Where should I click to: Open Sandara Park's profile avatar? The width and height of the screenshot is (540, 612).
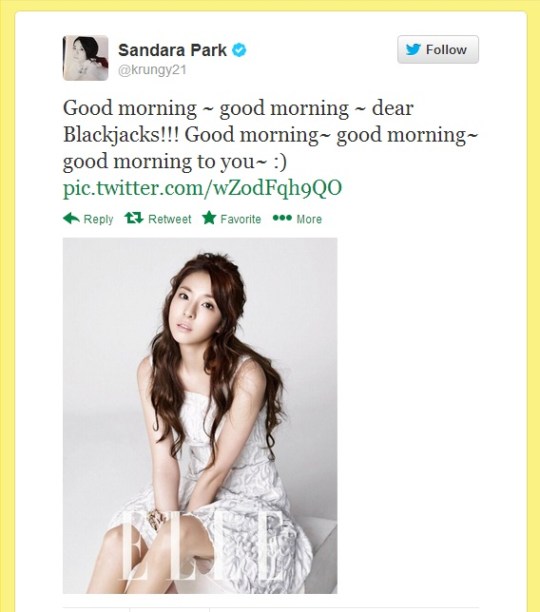click(85, 58)
